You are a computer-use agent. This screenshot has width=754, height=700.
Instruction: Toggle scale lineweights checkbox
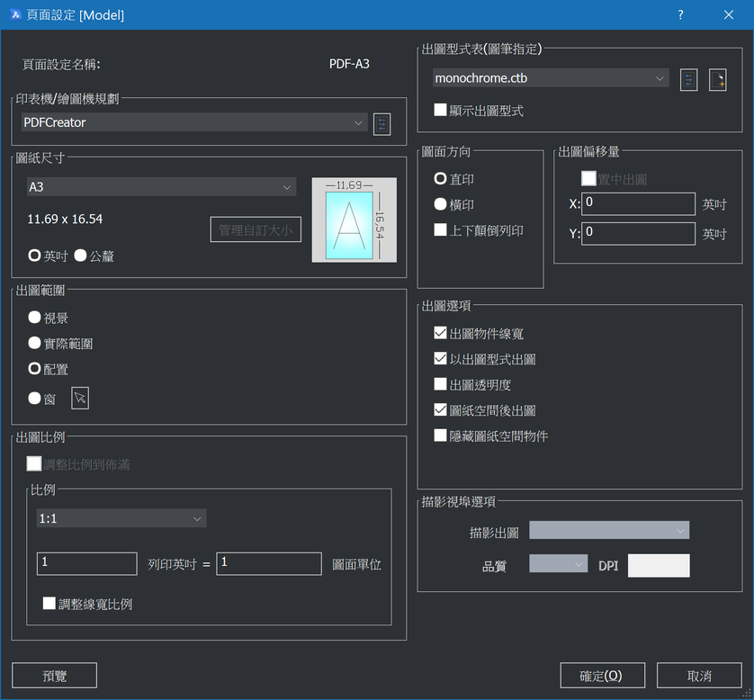(x=49, y=603)
